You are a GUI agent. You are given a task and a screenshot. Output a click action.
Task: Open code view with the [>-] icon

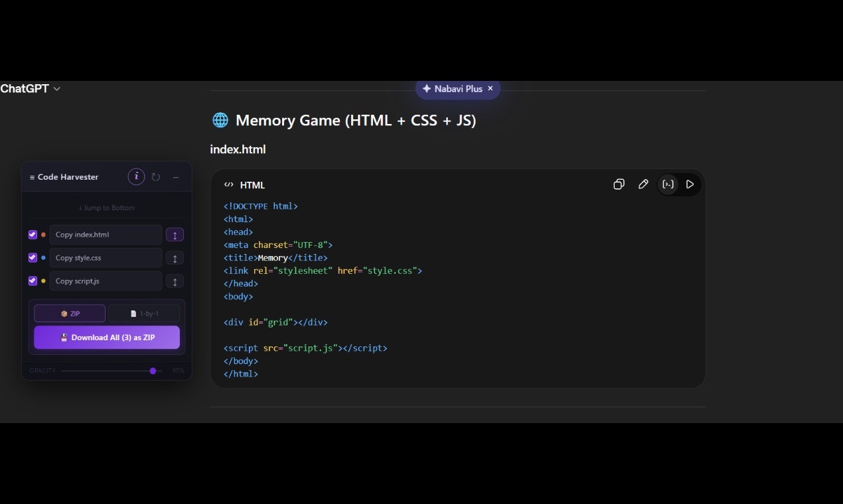pyautogui.click(x=668, y=184)
